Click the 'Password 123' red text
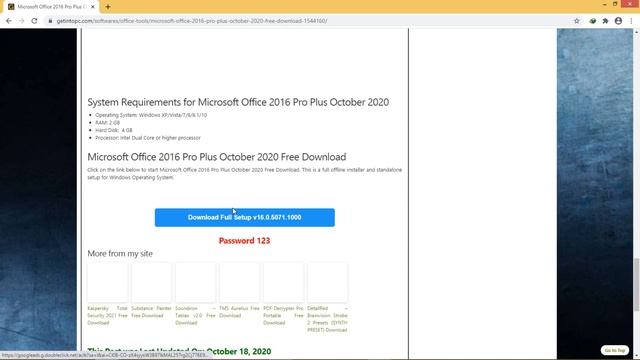This screenshot has height=360, width=640. click(244, 241)
